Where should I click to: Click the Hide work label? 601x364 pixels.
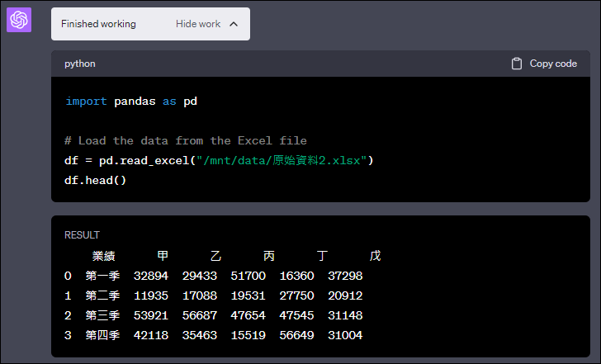click(x=198, y=24)
